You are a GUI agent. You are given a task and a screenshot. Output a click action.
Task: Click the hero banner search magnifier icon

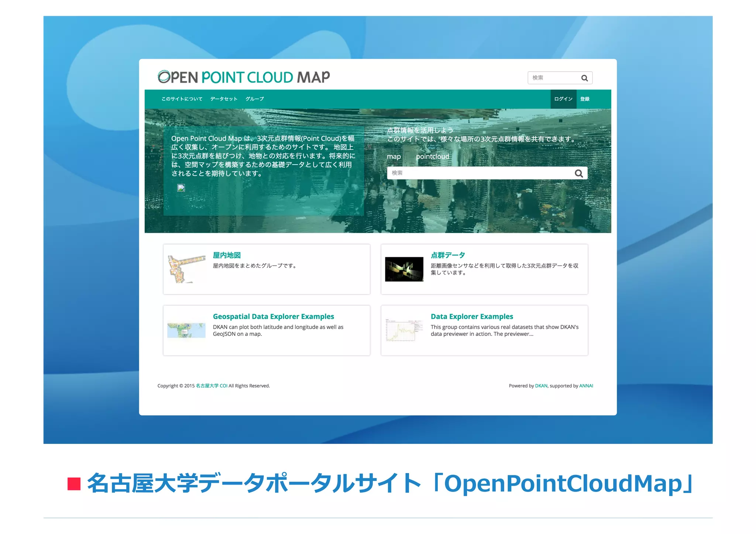578,173
